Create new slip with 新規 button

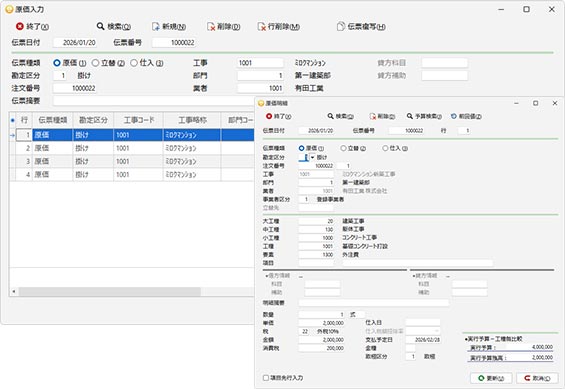[x=169, y=26]
